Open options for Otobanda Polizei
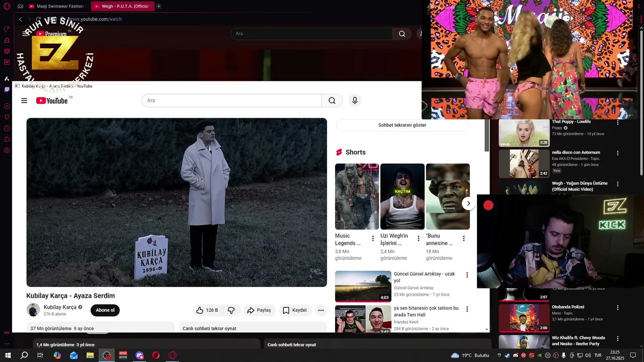 point(618,308)
